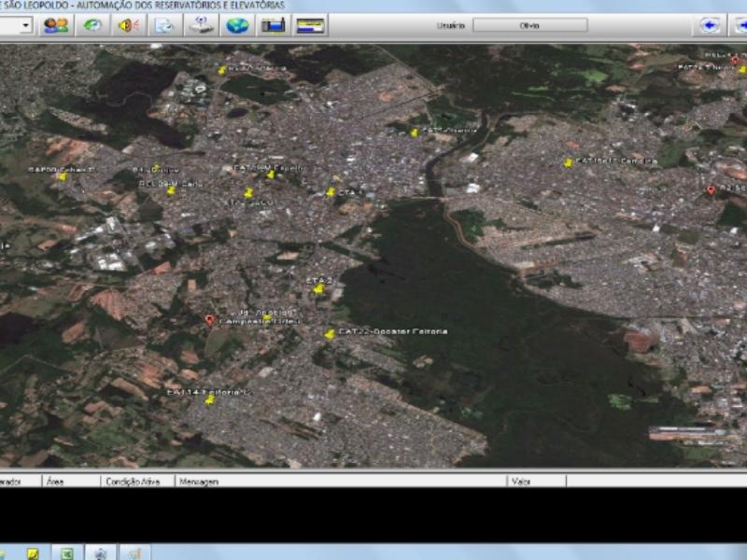
Task: Open the report document toolbar icon
Action: pyautogui.click(x=164, y=25)
